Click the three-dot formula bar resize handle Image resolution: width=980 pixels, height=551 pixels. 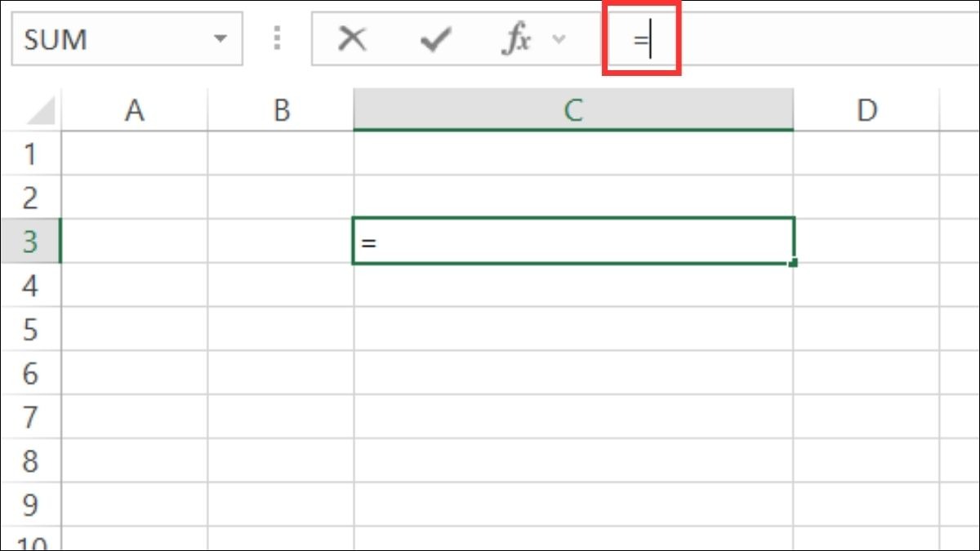tap(278, 38)
